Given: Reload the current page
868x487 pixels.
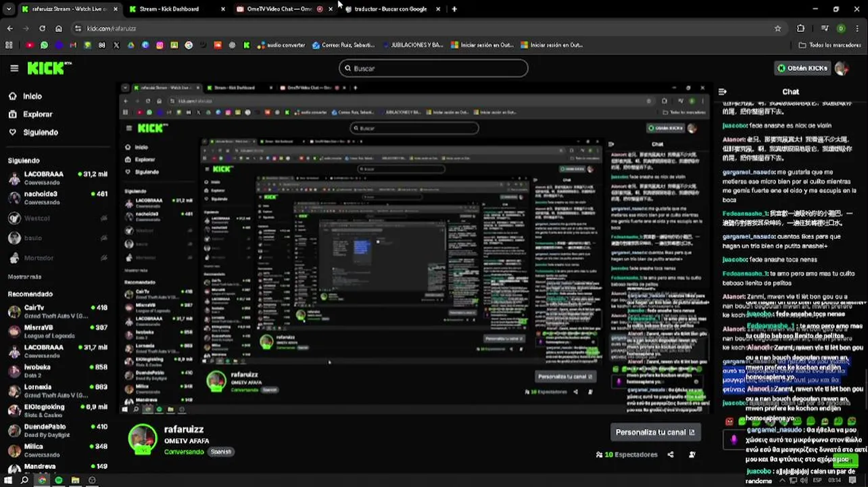Looking at the screenshot, I should coord(42,28).
